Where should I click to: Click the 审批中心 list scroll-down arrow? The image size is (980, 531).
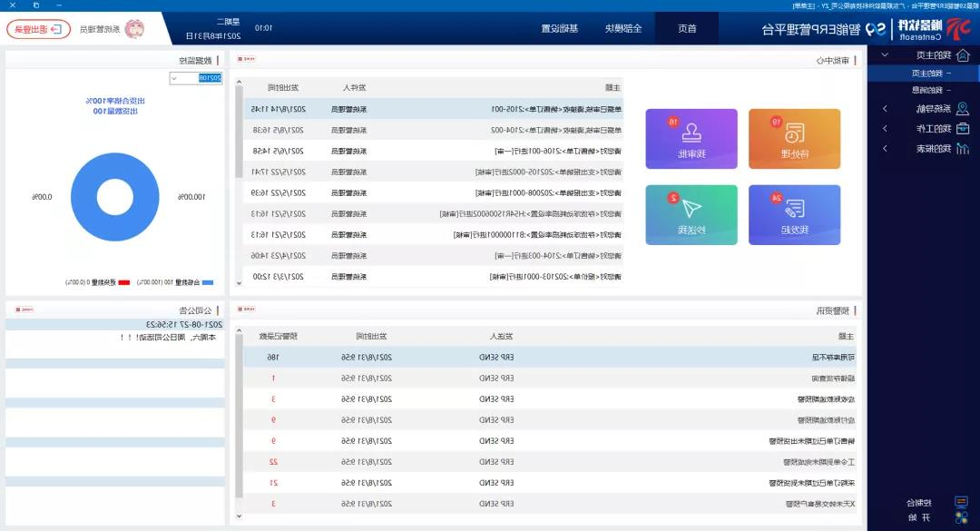tap(240, 283)
